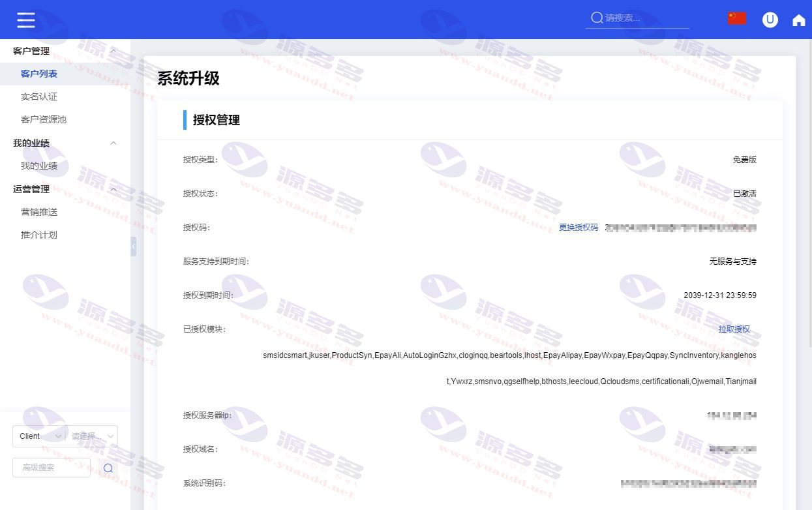
Task: Click the 授权管理 section heading
Action: coord(217,120)
